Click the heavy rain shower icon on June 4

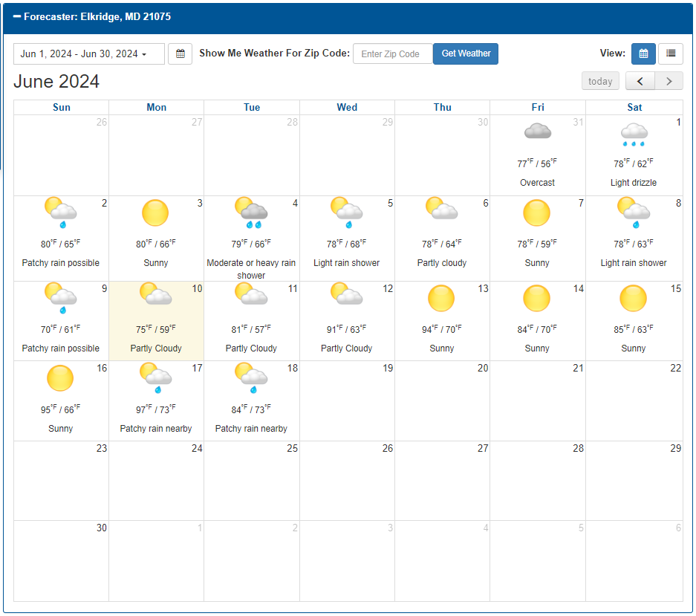click(x=251, y=213)
